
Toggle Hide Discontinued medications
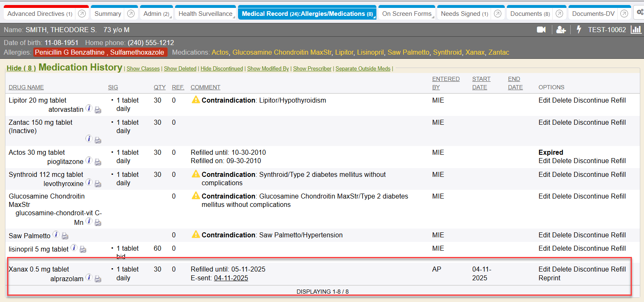tap(222, 69)
